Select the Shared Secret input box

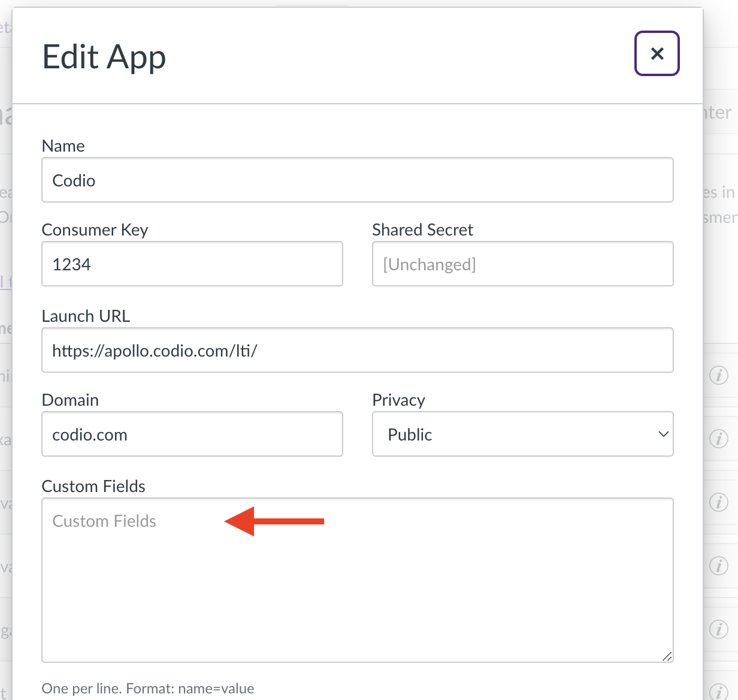click(x=523, y=264)
